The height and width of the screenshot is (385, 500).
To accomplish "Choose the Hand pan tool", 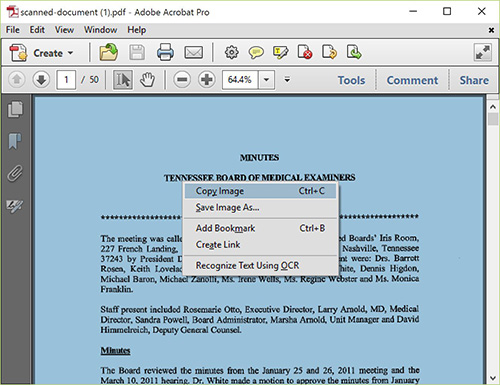I will 147,80.
